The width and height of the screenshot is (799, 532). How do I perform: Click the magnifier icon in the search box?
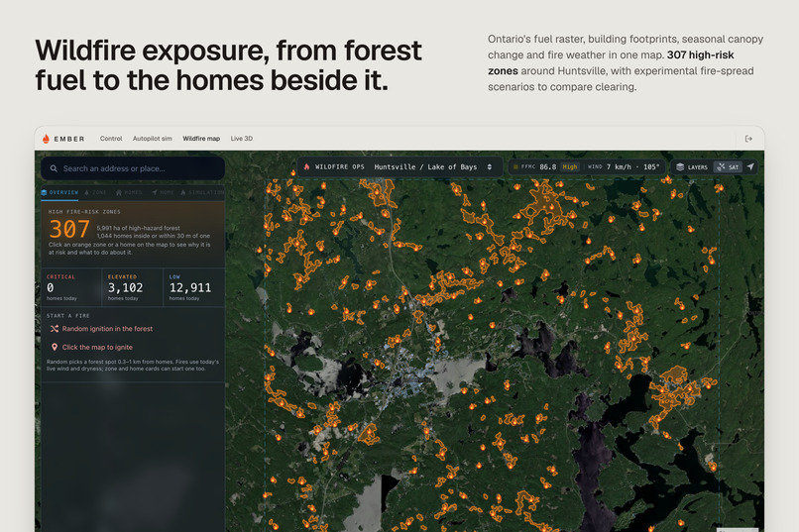pos(54,168)
